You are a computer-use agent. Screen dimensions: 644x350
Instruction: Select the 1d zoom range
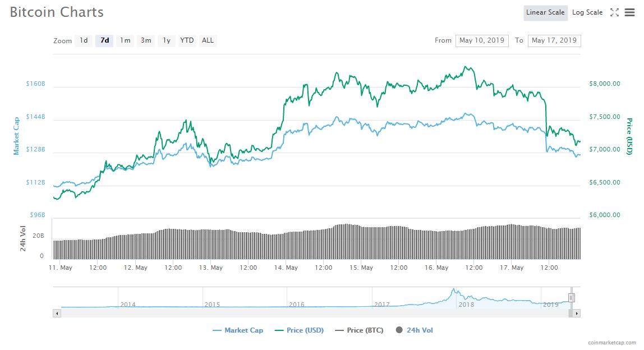coord(84,40)
